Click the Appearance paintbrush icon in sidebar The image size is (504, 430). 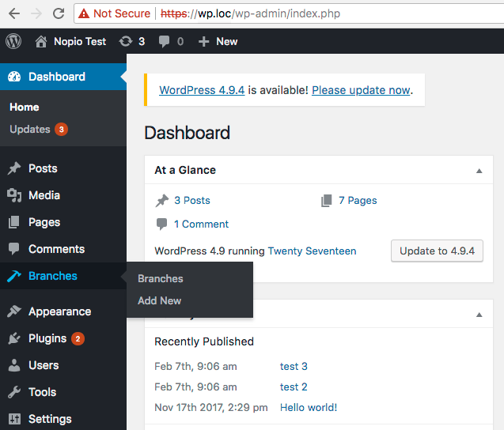(x=14, y=311)
